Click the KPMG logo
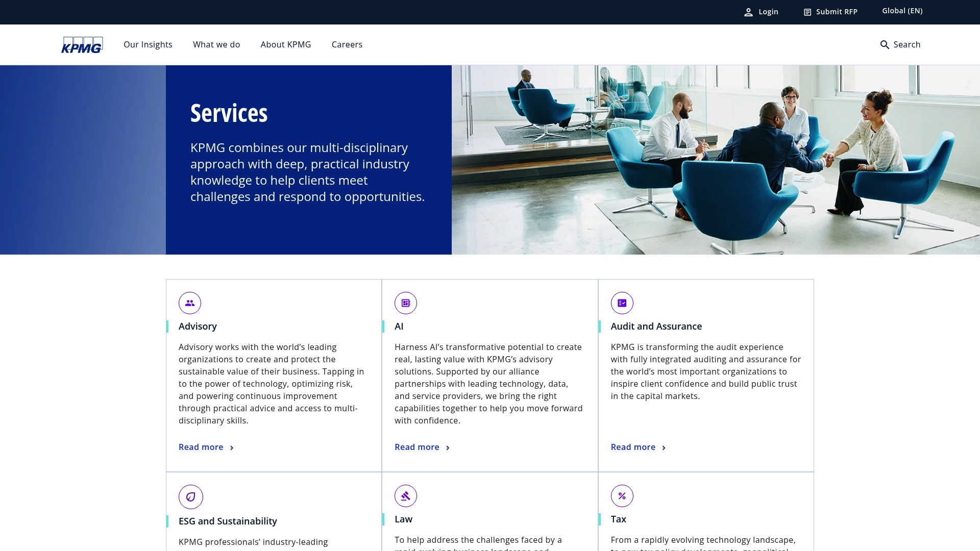The image size is (980, 551). pos(82,45)
